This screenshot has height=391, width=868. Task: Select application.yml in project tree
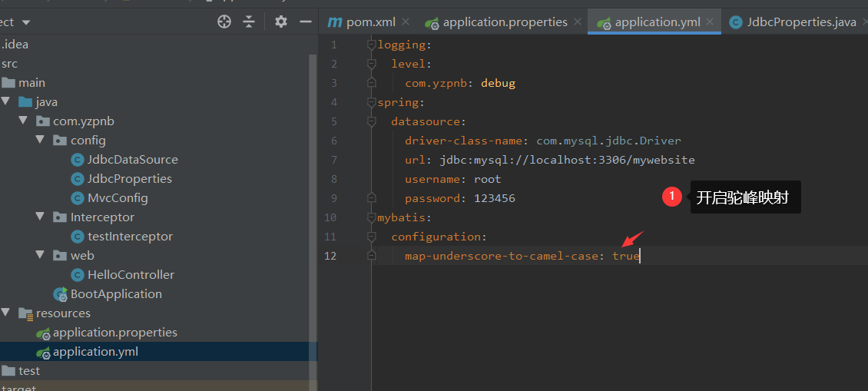click(x=96, y=352)
